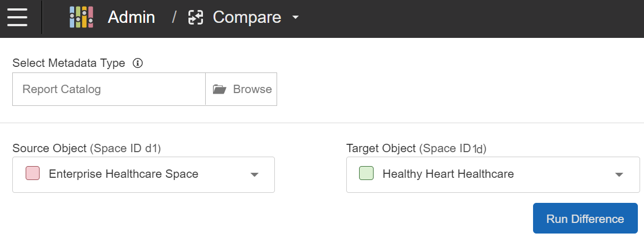The width and height of the screenshot is (644, 243).
Task: Expand the Source Object dropdown arrow
Action: pyautogui.click(x=254, y=174)
